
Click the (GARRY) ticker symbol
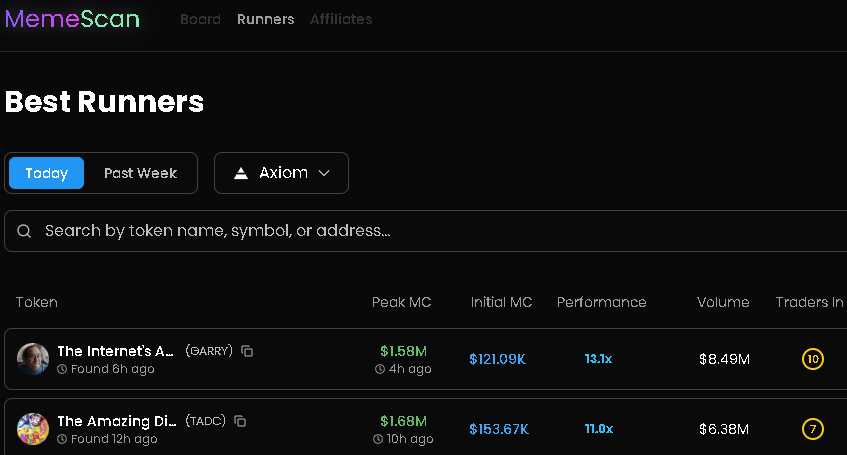[x=209, y=351]
